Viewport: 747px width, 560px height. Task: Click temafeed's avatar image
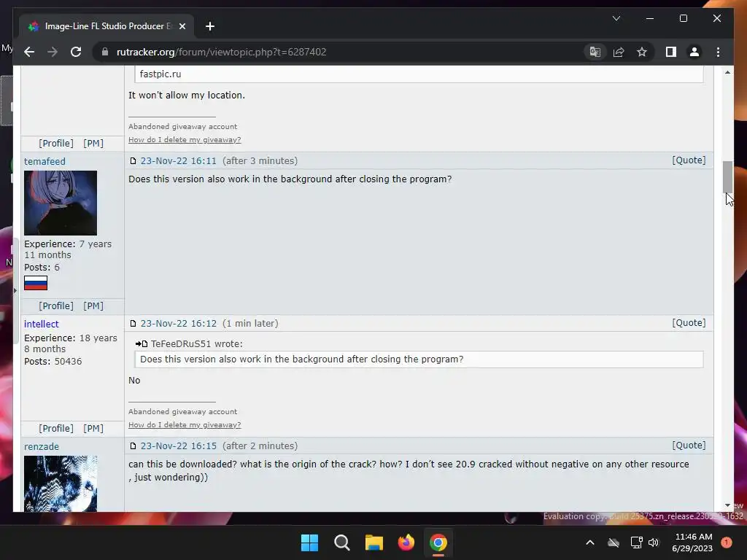[61, 203]
